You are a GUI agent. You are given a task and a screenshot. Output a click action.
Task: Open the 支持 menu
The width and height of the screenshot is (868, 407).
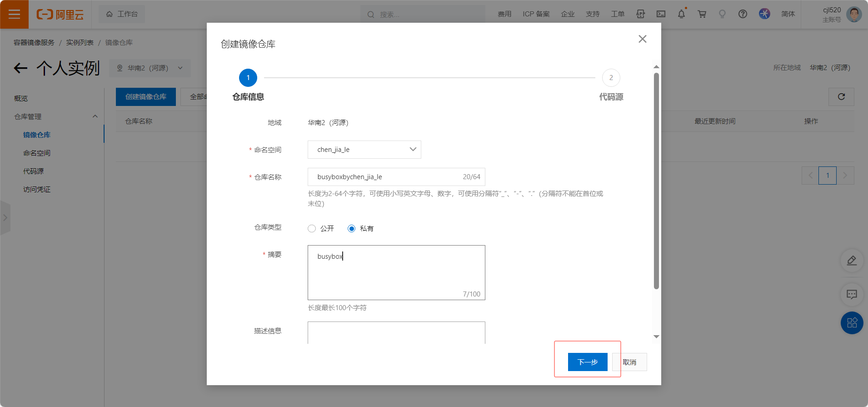(593, 14)
